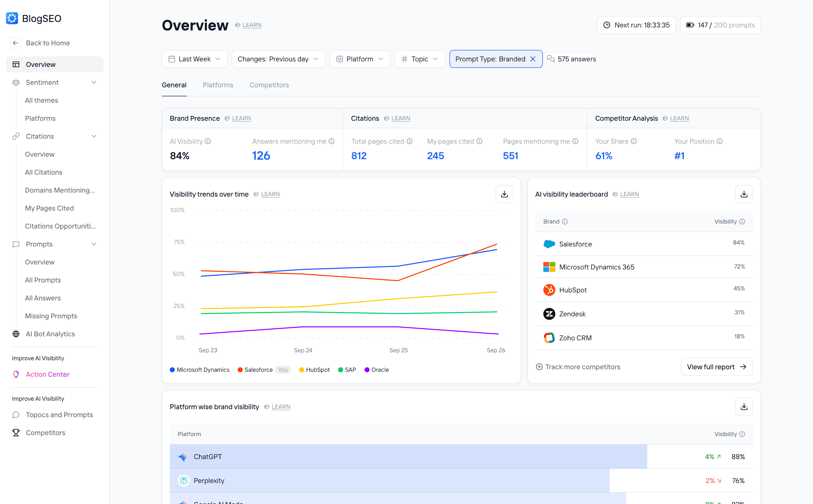Open AI Bot Analytics globe icon

[x=16, y=334]
